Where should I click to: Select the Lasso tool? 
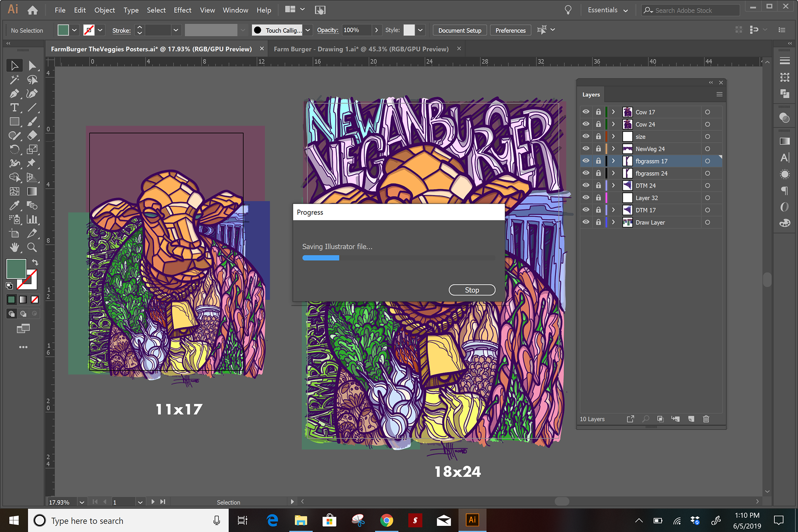(32, 79)
